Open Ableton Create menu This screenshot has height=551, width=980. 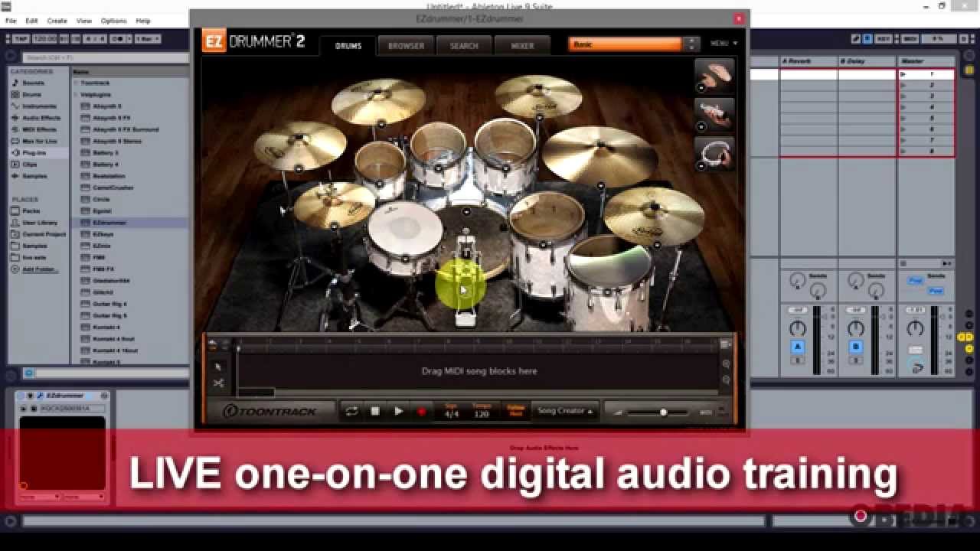point(57,21)
